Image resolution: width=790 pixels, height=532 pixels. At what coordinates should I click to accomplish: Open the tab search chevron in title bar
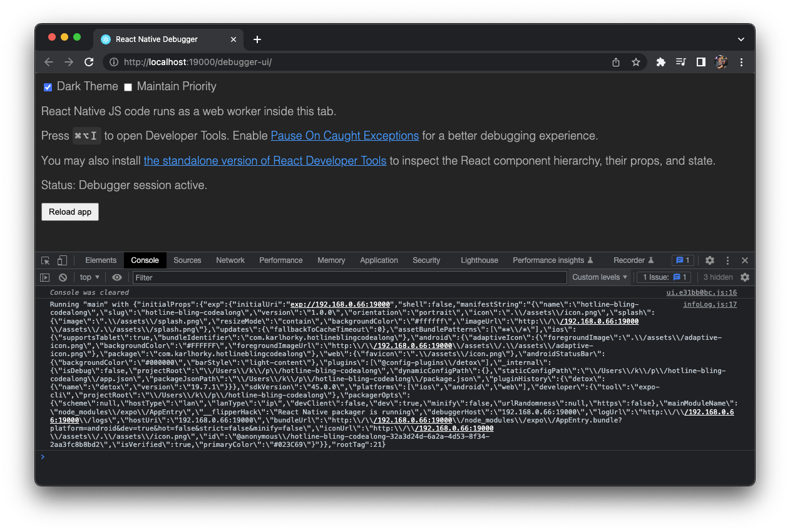[741, 39]
